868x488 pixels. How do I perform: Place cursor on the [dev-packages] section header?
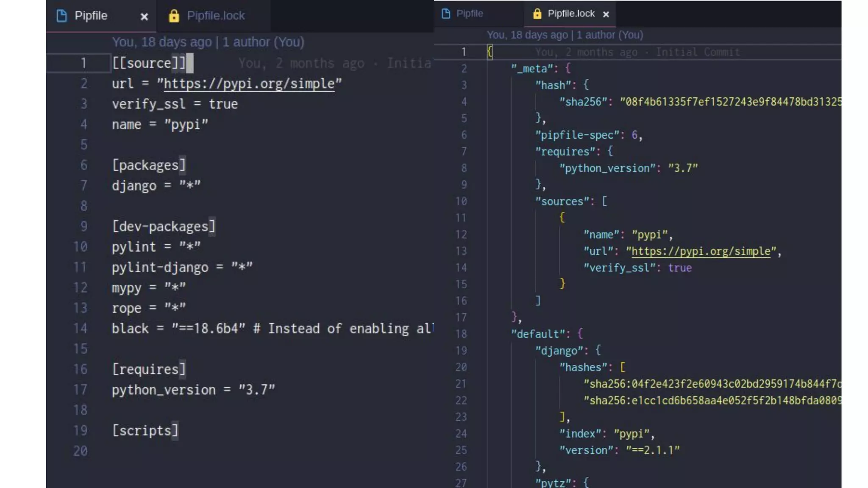[x=164, y=226]
